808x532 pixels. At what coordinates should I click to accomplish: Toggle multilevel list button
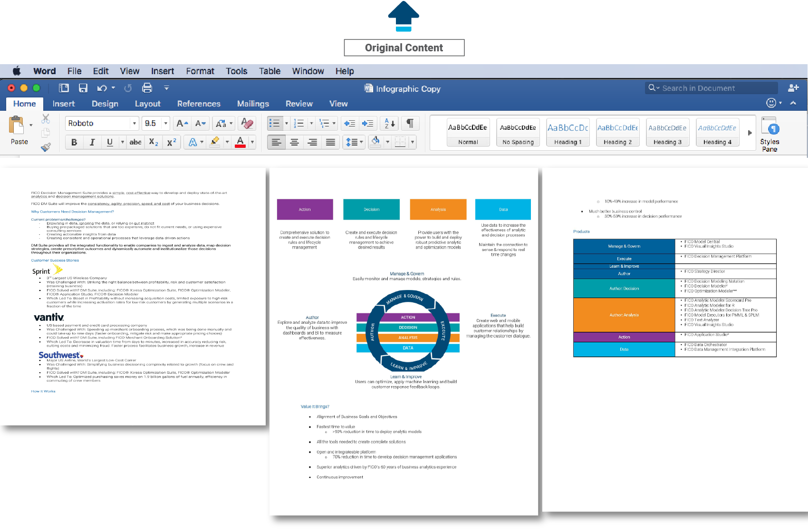click(x=324, y=124)
